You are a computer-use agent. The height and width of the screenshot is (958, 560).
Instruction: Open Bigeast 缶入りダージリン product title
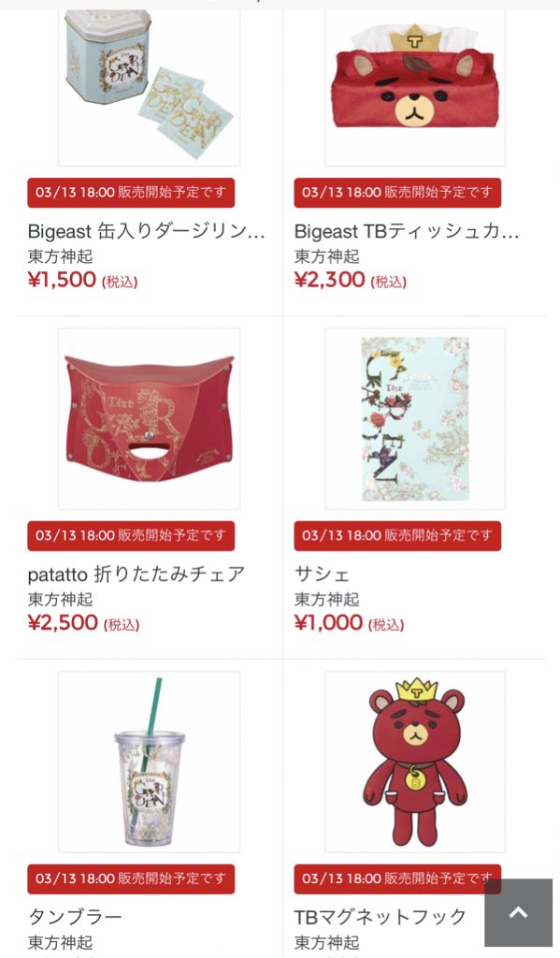point(147,232)
